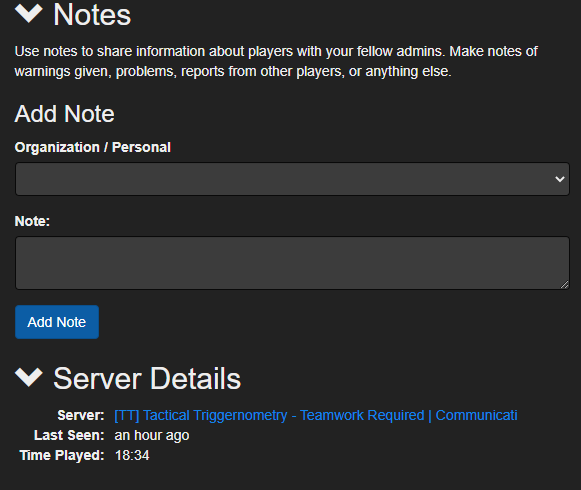Click the Server Details heading text
Screen dimensions: 581x490
pyautogui.click(x=147, y=378)
